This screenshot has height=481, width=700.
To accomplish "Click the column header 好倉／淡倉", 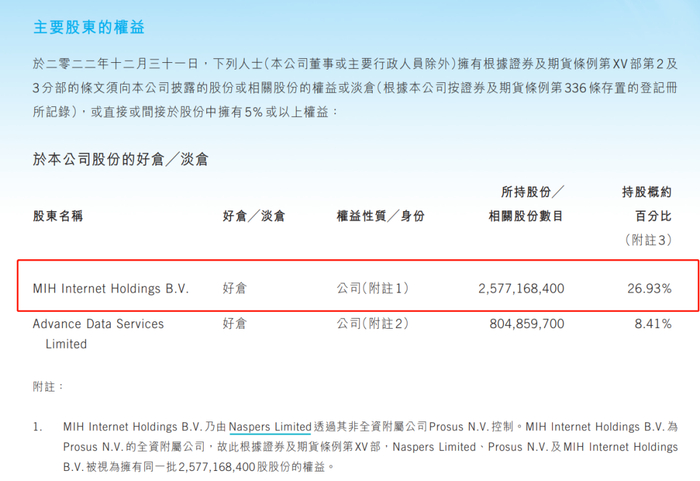I will (254, 216).
